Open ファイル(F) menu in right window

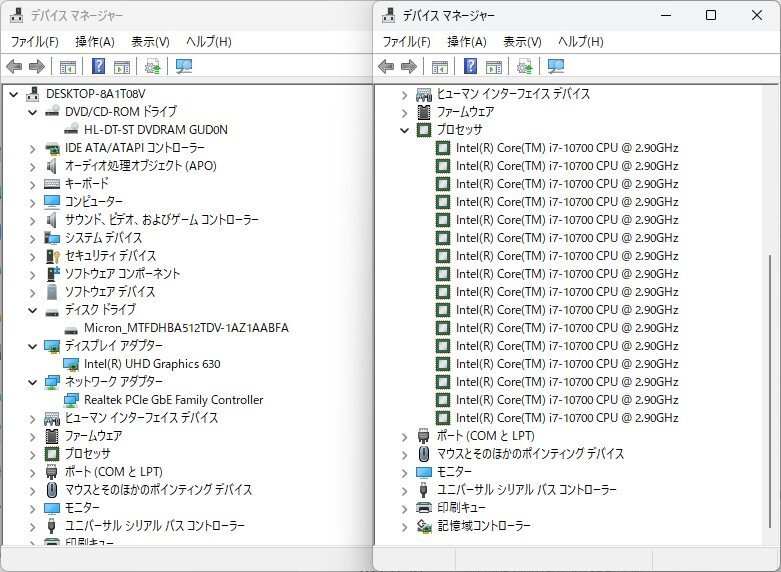(x=406, y=41)
